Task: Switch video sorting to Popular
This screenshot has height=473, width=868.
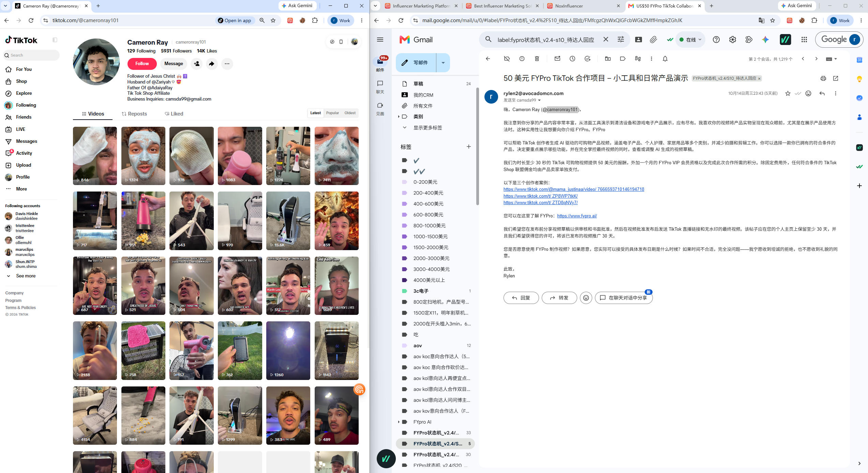Action: point(332,113)
